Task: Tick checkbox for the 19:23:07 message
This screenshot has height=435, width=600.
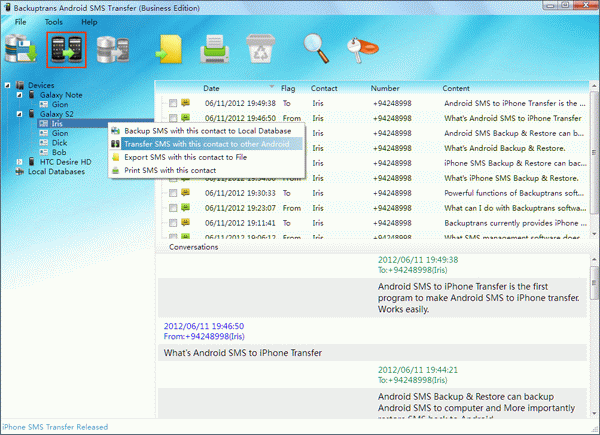Action: (173, 208)
